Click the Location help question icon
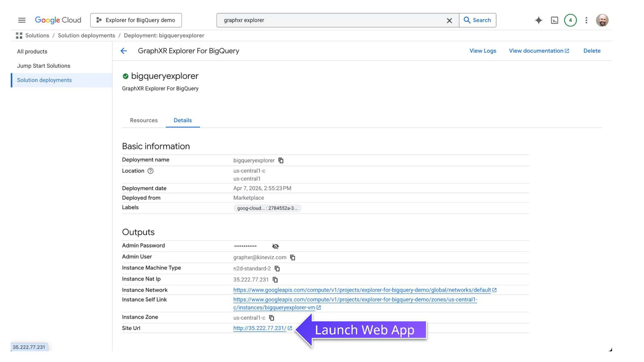This screenshot has height=362, width=644. tap(150, 171)
